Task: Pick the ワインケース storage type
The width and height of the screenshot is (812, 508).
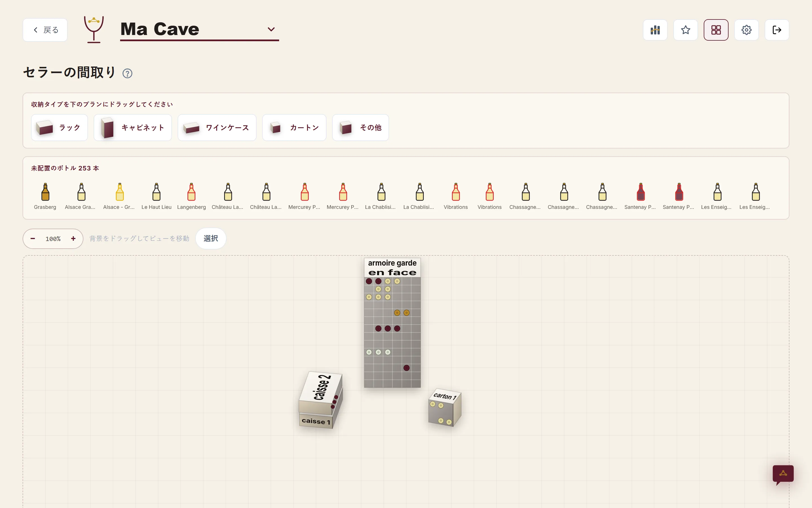Action: point(217,128)
